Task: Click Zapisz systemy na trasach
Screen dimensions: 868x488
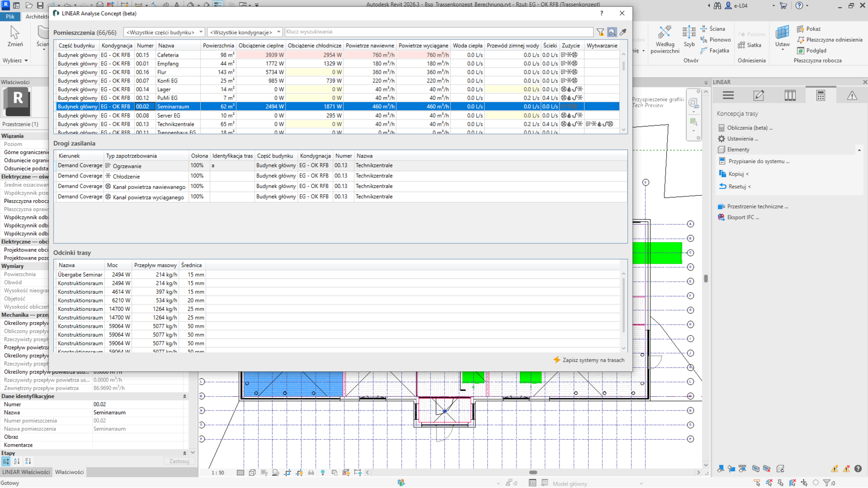Action: point(589,360)
